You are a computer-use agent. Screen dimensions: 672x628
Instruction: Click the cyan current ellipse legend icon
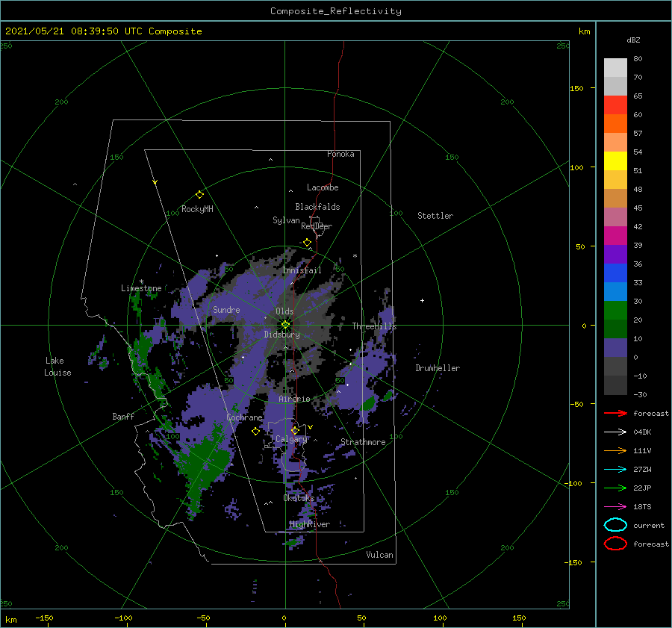point(615,525)
